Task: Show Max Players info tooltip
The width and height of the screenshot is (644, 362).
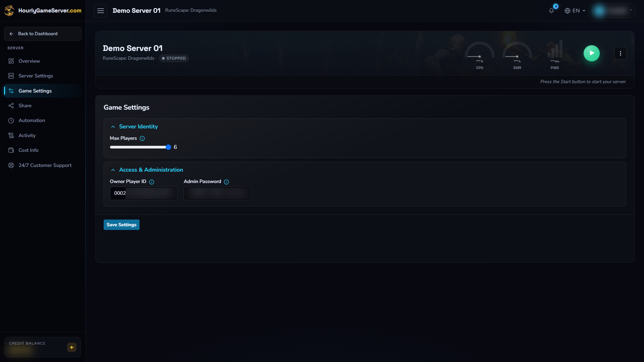Action: [x=142, y=138]
